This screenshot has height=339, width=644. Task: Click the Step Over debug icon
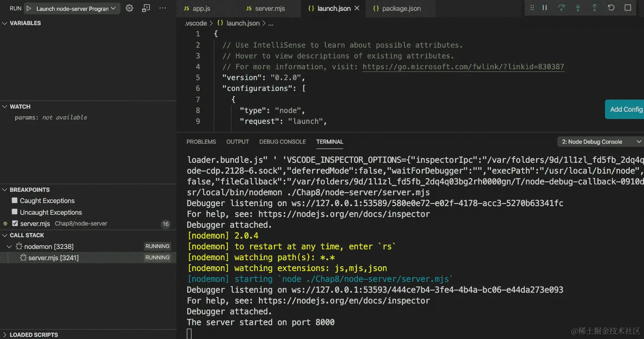pyautogui.click(x=561, y=7)
